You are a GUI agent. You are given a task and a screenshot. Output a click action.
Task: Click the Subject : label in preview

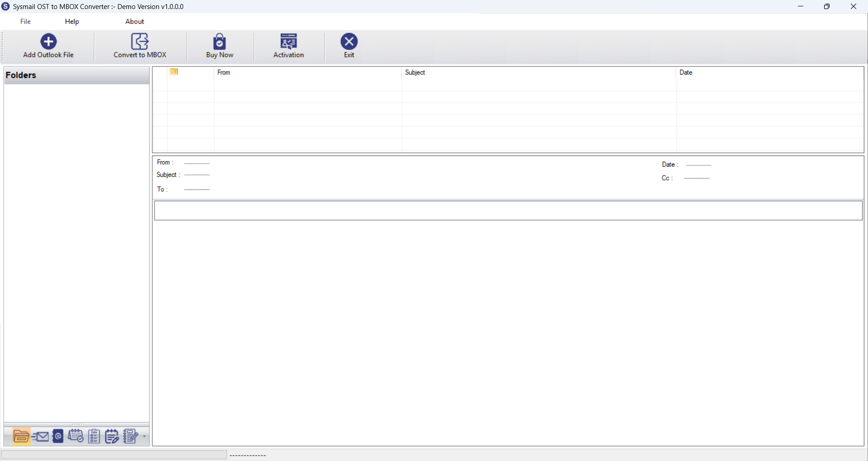168,175
